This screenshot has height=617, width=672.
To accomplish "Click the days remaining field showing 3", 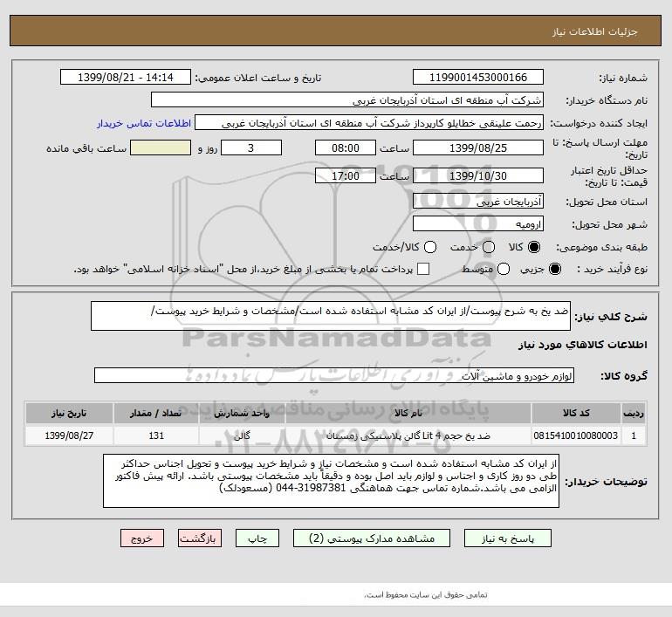I will click(x=251, y=147).
